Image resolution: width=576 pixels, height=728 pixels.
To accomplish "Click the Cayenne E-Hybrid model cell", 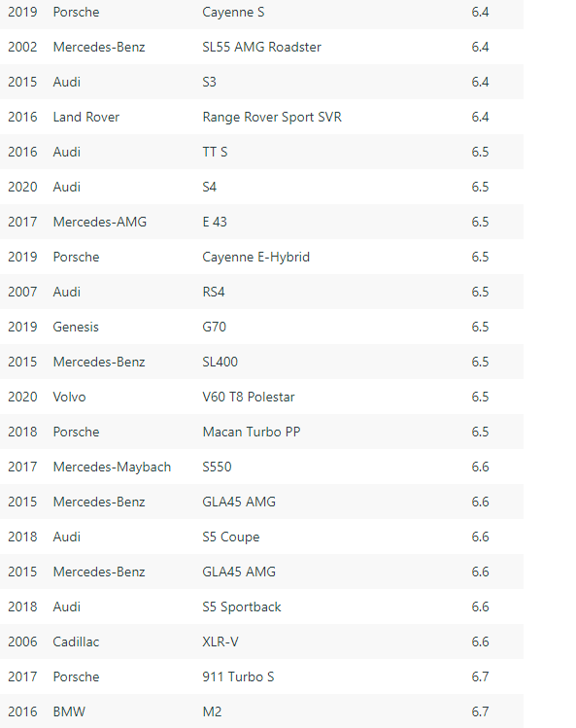I will (x=255, y=257).
